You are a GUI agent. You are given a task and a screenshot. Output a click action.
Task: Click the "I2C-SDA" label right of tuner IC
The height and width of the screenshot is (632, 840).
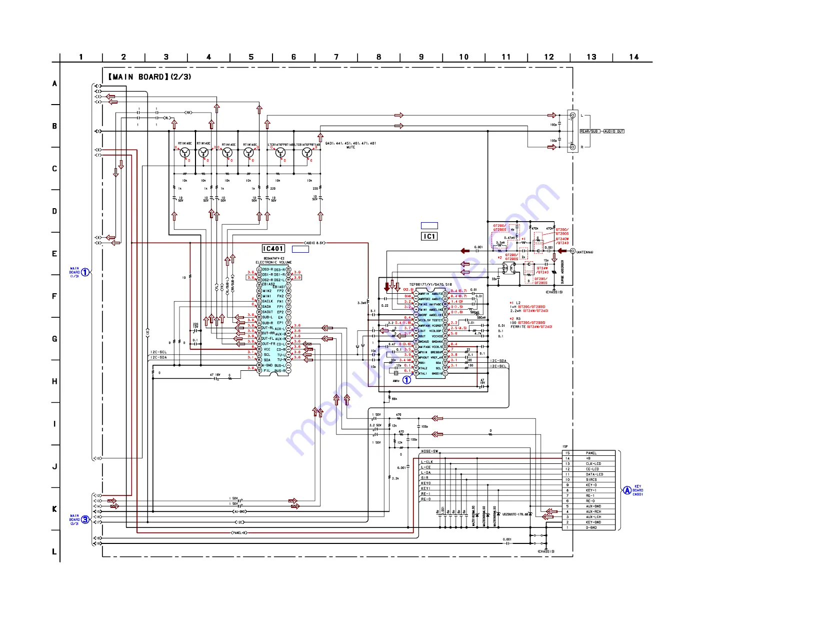(498, 361)
